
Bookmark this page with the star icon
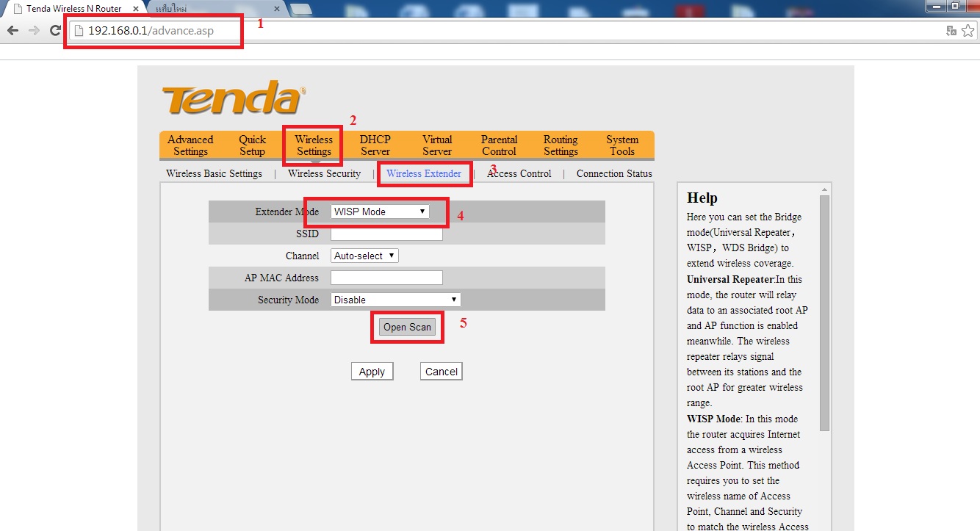tap(968, 30)
